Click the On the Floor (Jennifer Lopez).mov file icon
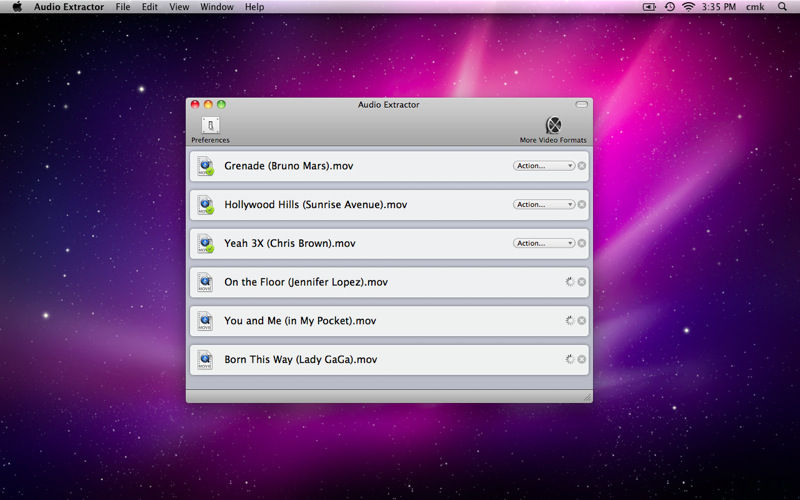This screenshot has width=800, height=500. (205, 282)
